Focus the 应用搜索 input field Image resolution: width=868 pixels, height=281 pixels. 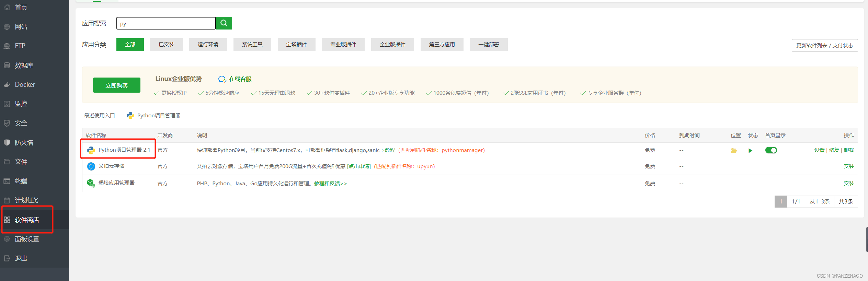[x=166, y=23]
